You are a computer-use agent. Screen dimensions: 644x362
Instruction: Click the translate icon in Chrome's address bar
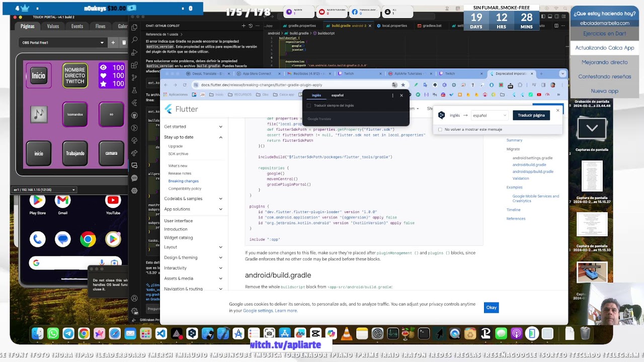coord(394,85)
